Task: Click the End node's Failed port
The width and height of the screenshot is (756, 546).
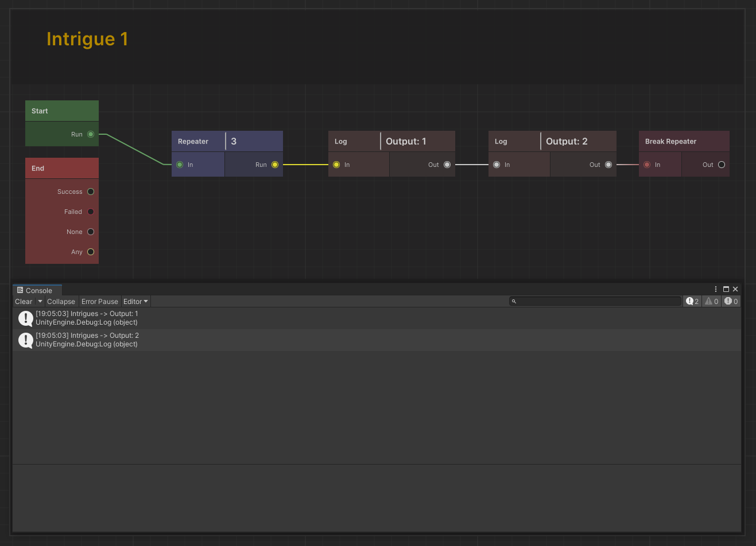Action: tap(91, 212)
